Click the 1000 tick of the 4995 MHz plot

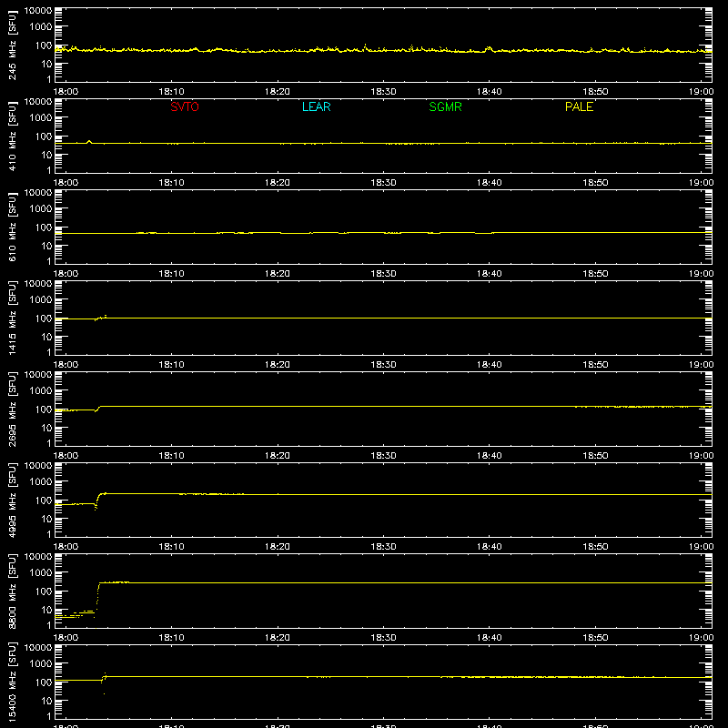pos(41,482)
